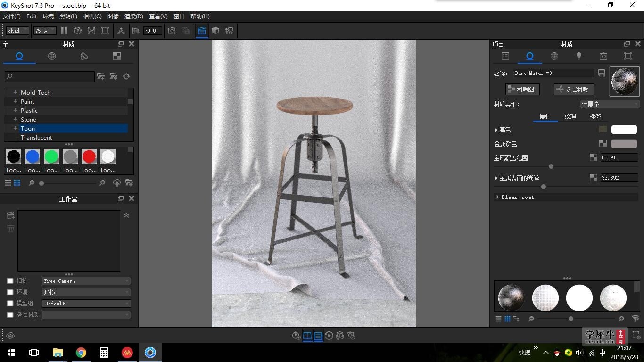The height and width of the screenshot is (362, 644).
Task: Click the library search field
Action: 50,76
